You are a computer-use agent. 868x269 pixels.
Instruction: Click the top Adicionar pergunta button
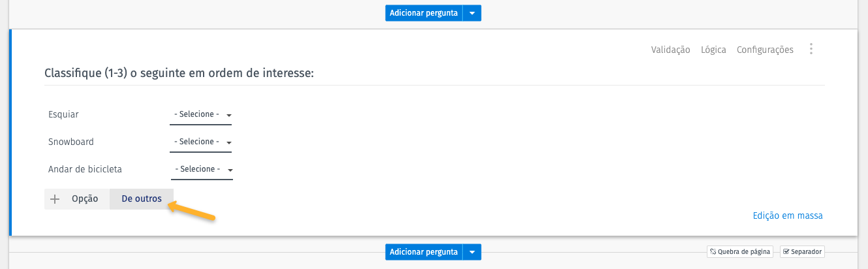[x=424, y=12]
